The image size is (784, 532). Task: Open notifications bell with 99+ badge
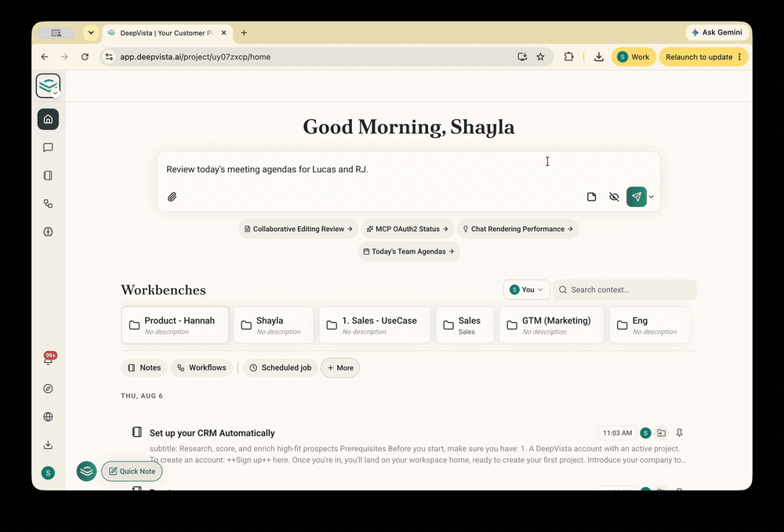pyautogui.click(x=49, y=358)
